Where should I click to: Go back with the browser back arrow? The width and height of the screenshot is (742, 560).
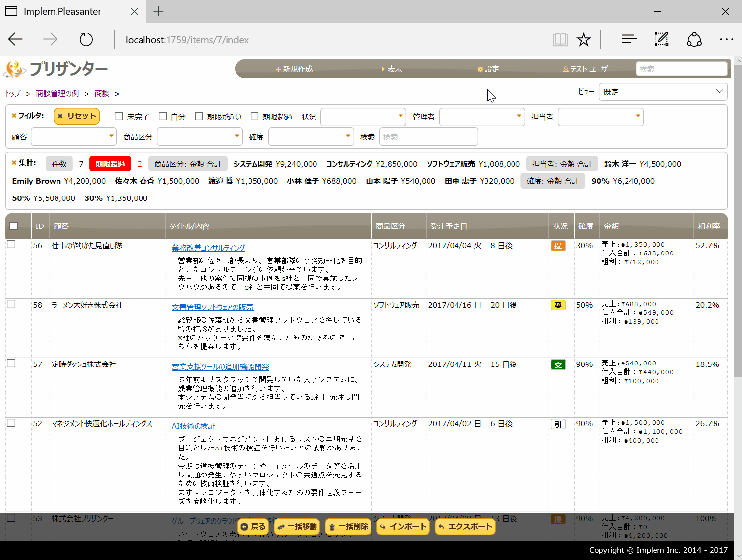16,39
